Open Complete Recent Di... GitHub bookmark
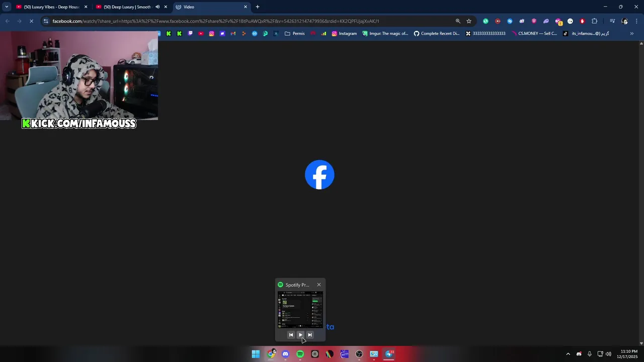 tap(437, 34)
